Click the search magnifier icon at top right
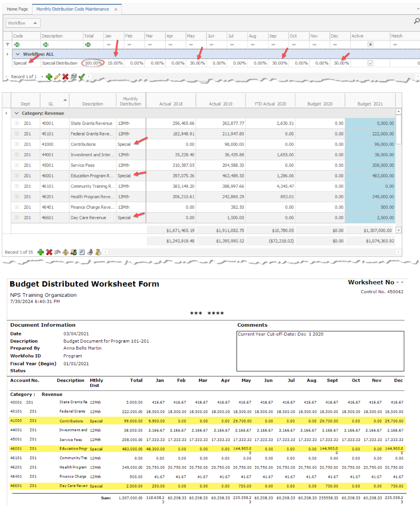 tap(416, 21)
